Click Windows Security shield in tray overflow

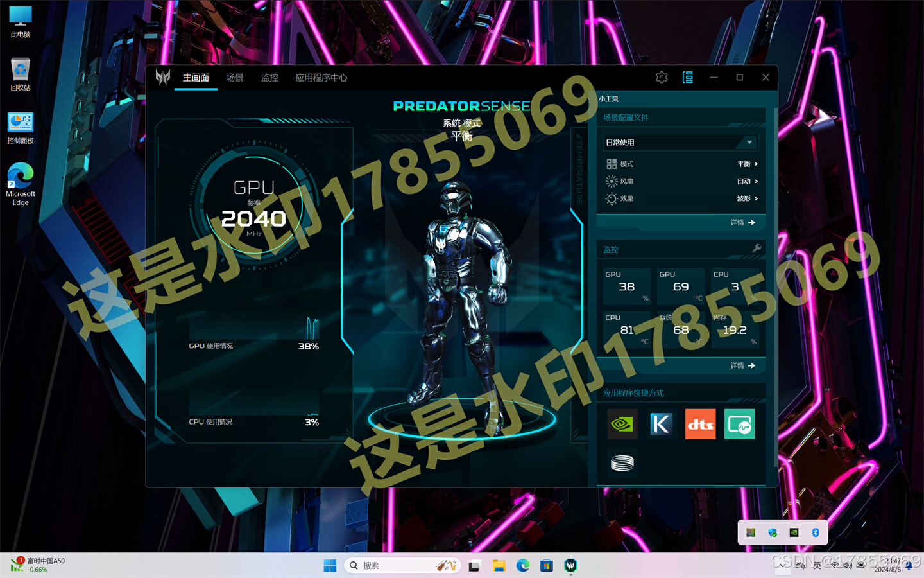point(773,532)
